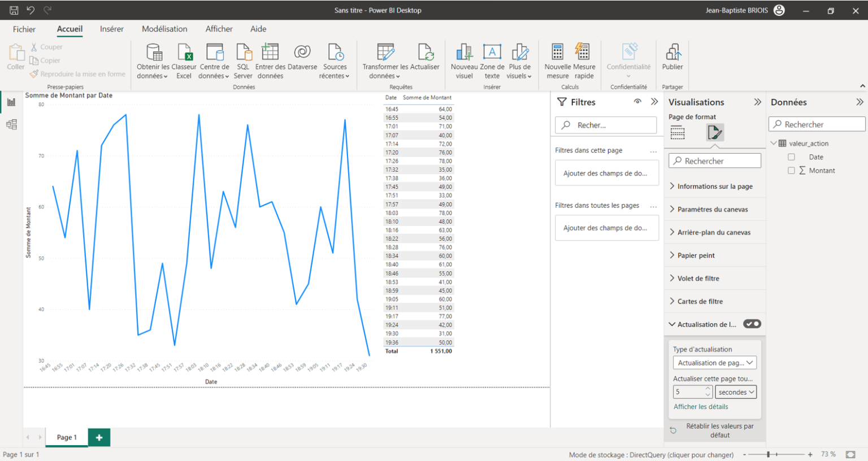Toggle Actualisation de la page switch

pyautogui.click(x=752, y=324)
